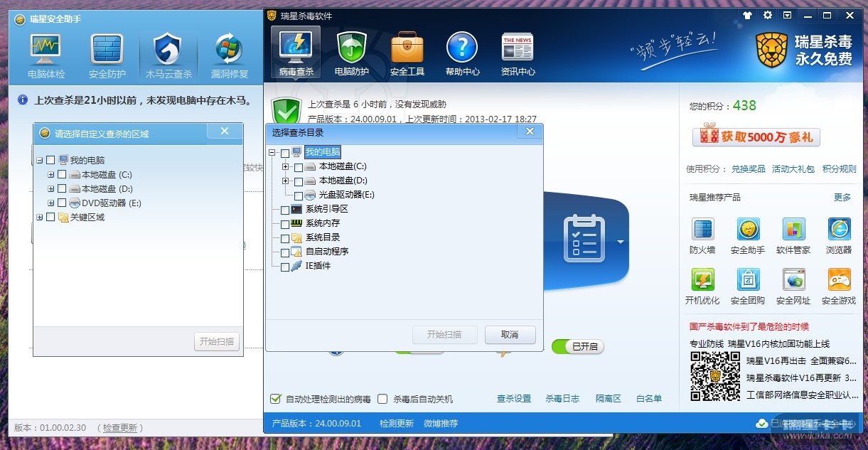This screenshot has height=450, width=868.
Task: Toggle the 已开启 switch
Action: [x=578, y=347]
